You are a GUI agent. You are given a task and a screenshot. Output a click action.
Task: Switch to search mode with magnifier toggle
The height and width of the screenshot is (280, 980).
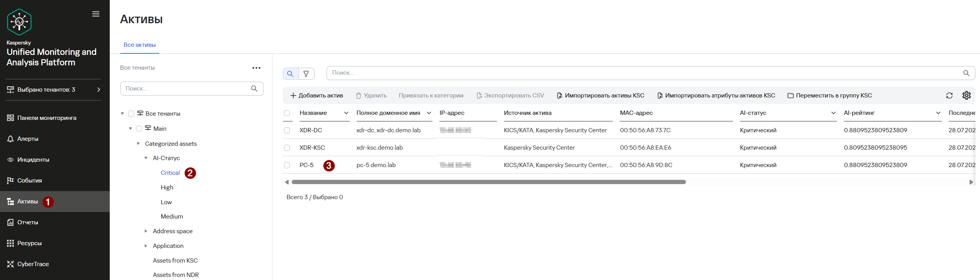click(291, 73)
